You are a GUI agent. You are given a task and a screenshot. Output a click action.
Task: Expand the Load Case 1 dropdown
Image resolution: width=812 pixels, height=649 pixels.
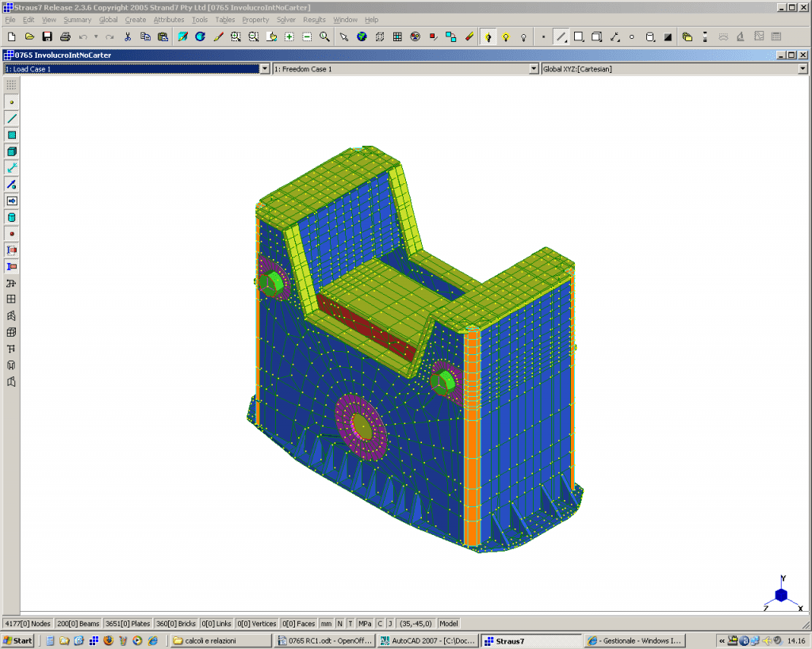(265, 69)
